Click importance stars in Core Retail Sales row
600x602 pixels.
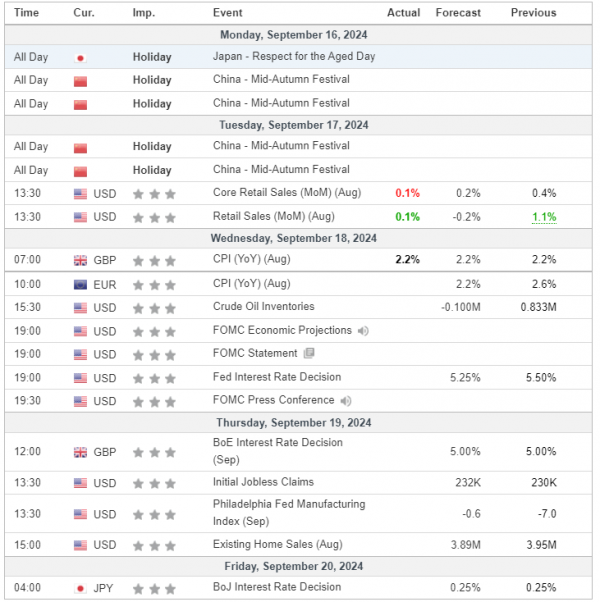point(154,194)
